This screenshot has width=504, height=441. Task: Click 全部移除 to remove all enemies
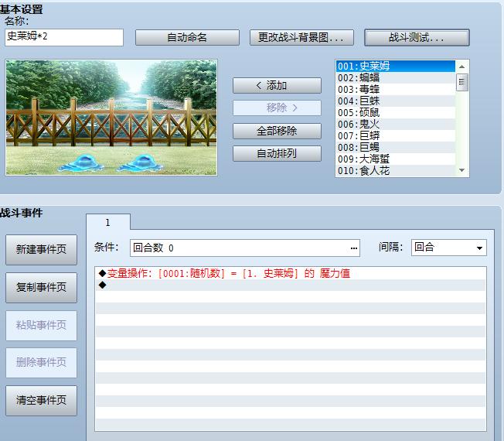tap(277, 131)
